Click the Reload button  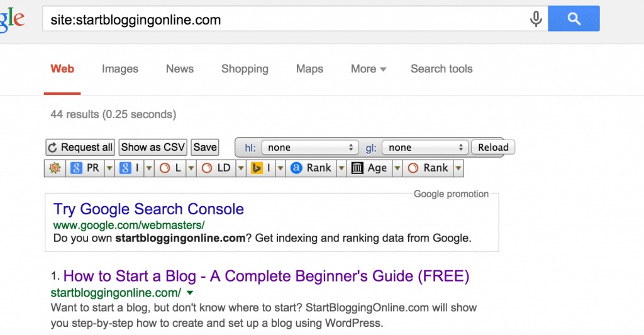pyautogui.click(x=493, y=147)
